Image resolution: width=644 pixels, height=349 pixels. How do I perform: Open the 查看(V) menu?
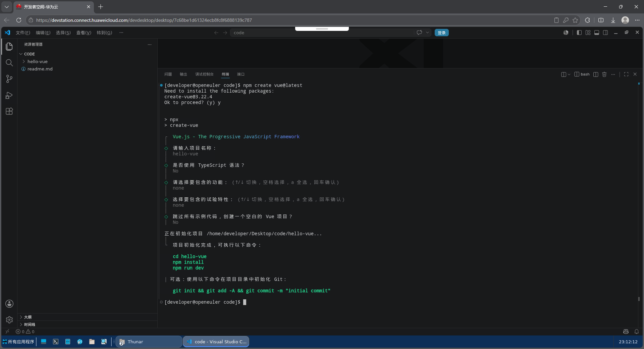pos(84,33)
